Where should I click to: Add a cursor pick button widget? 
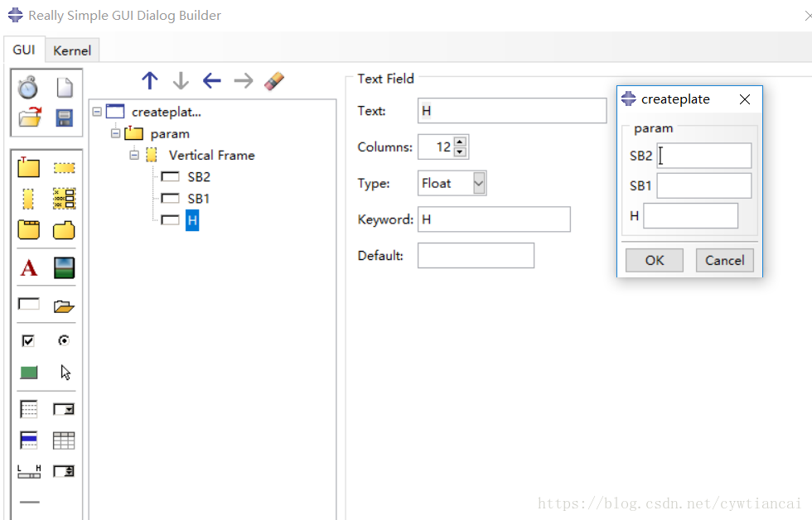point(65,372)
